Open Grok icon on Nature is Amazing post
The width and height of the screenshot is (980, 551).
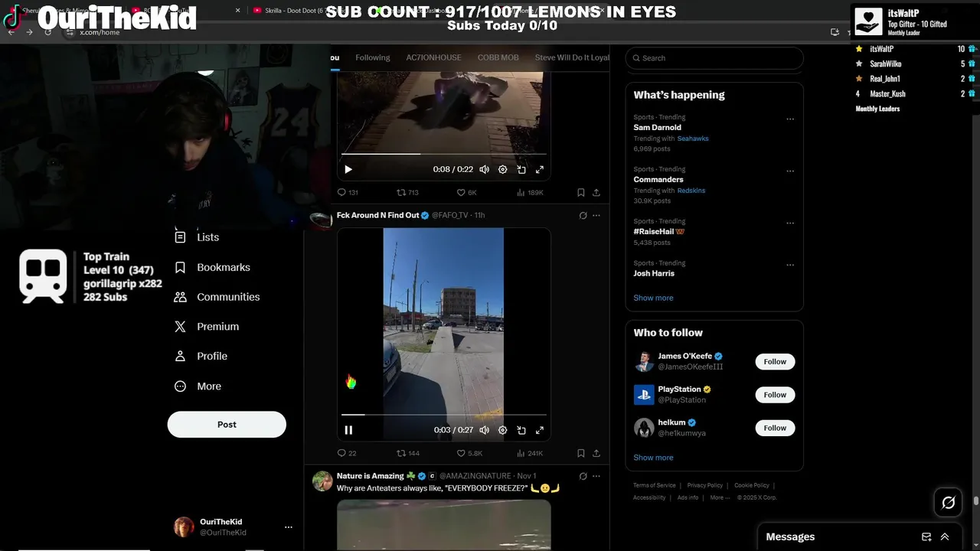[583, 476]
